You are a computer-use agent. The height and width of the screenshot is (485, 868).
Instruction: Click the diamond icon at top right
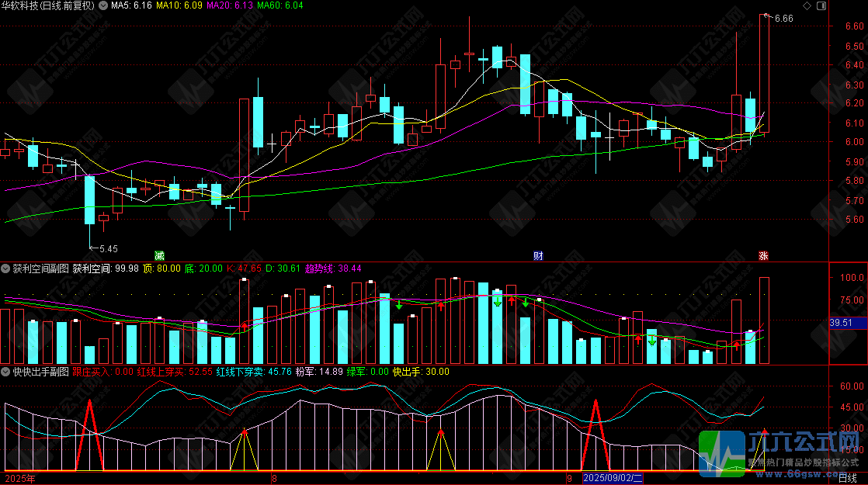point(807,5)
